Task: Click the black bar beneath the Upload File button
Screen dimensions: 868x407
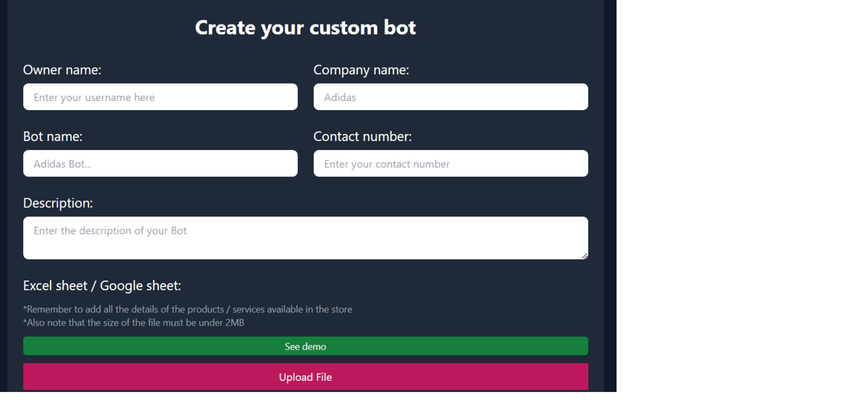Action: [x=305, y=400]
